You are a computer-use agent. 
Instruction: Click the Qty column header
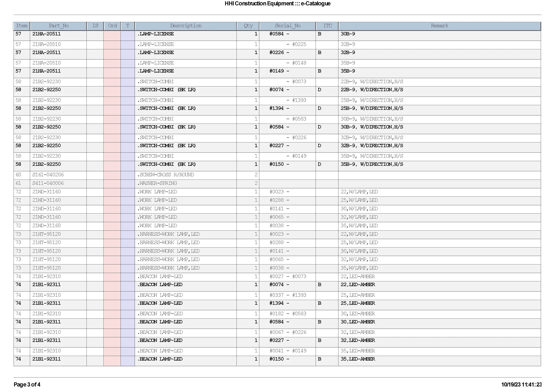pos(248,26)
